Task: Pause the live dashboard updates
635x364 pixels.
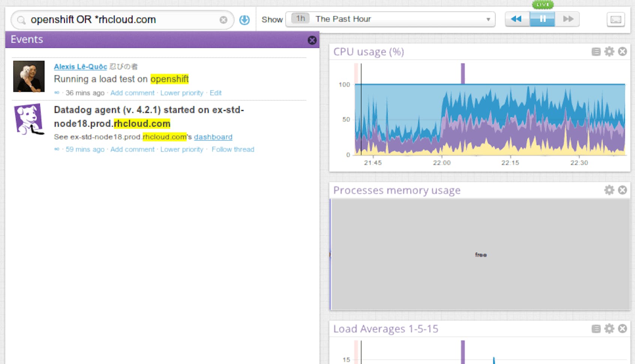Action: tap(542, 18)
